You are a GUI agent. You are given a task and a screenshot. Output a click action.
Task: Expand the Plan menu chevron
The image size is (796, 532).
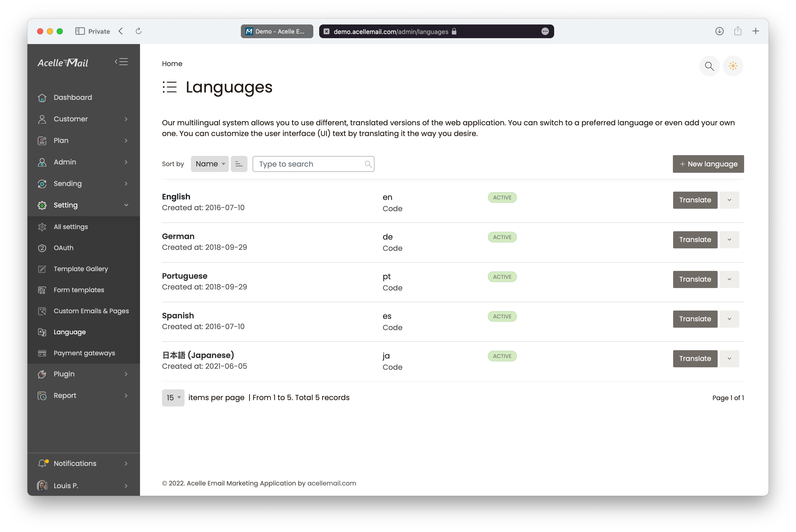point(126,140)
